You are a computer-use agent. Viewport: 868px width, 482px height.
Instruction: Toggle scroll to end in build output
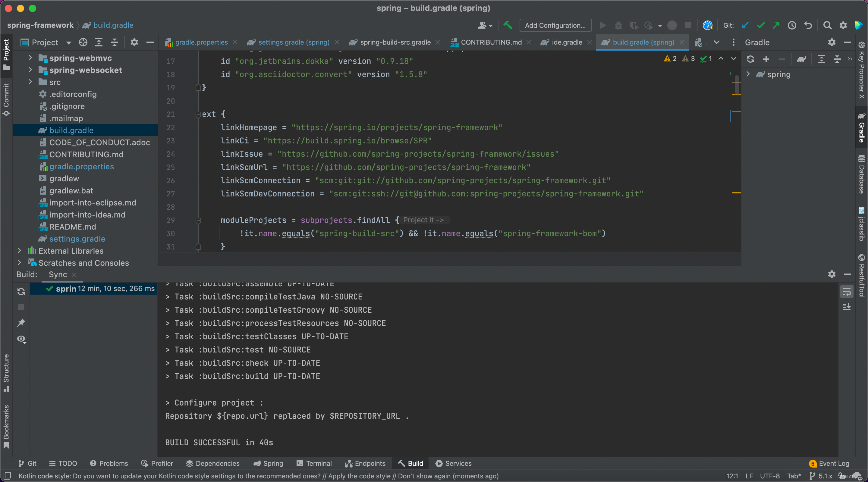pos(847,307)
